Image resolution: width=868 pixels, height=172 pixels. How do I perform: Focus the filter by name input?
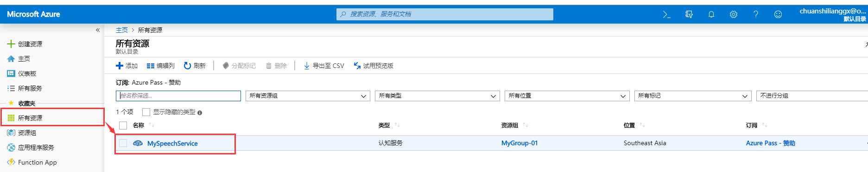(178, 96)
